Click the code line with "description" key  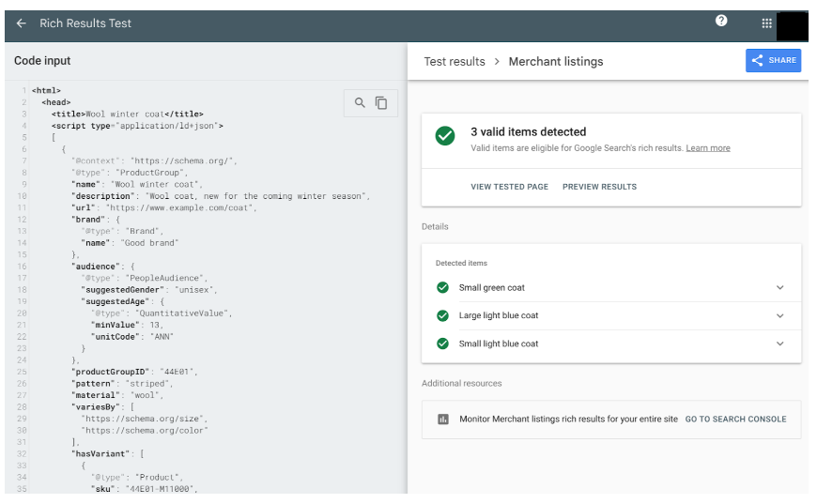tap(221, 196)
